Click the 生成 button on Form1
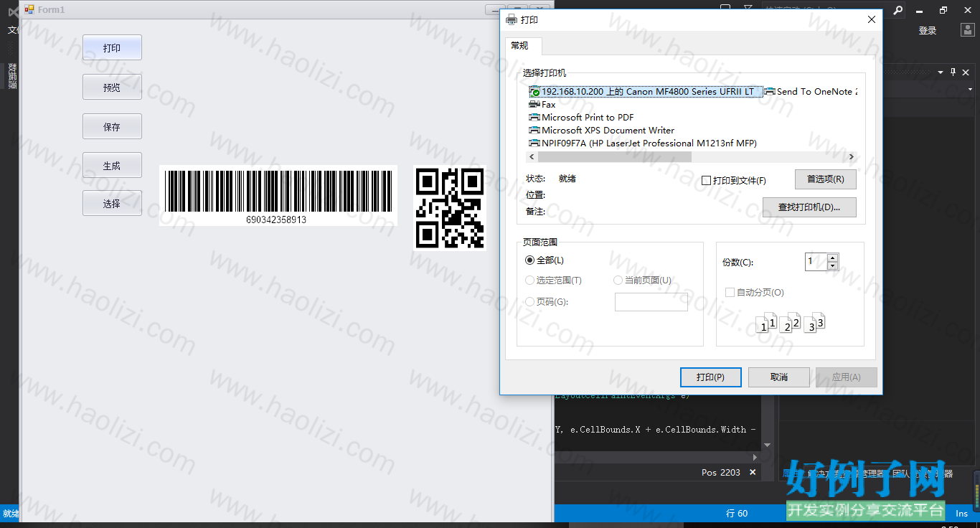The width and height of the screenshot is (980, 528). (x=112, y=165)
